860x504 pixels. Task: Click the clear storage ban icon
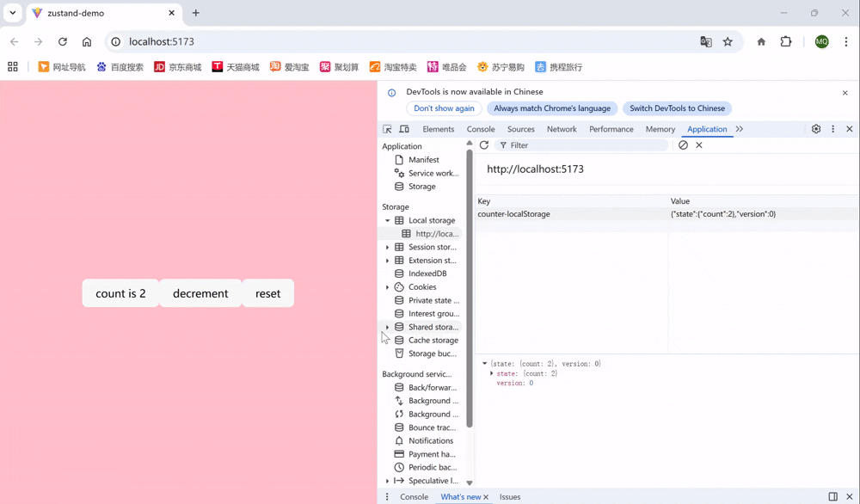684,145
